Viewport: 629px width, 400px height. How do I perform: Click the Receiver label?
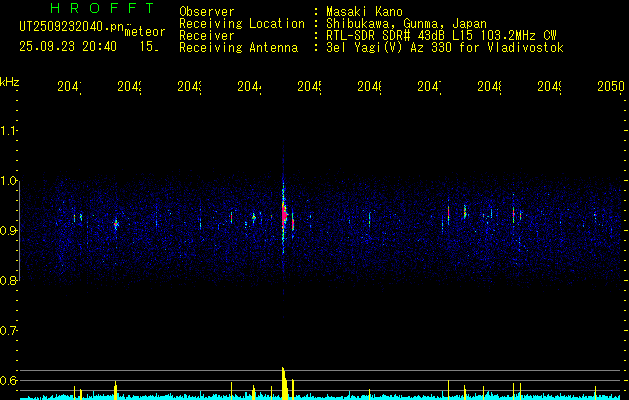coord(207,36)
